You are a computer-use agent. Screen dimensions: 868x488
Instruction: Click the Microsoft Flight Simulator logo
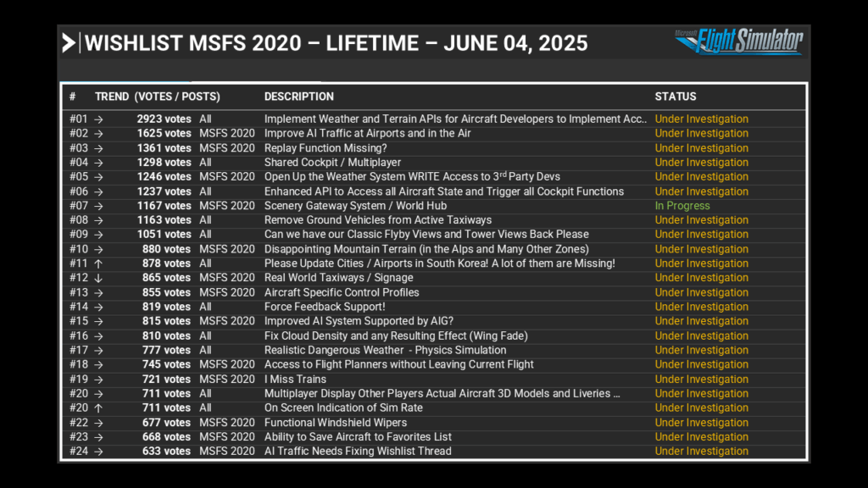(x=738, y=41)
